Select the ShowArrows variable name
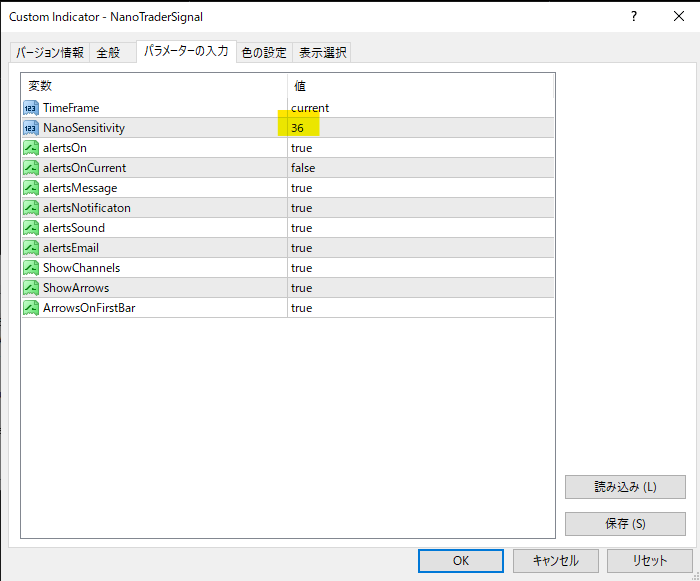 pos(76,288)
